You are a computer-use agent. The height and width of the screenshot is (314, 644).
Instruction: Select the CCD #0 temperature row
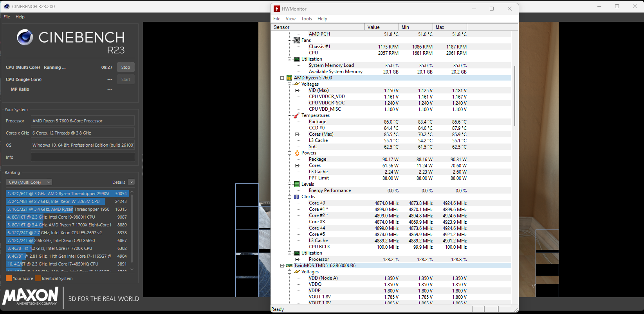tap(391, 128)
